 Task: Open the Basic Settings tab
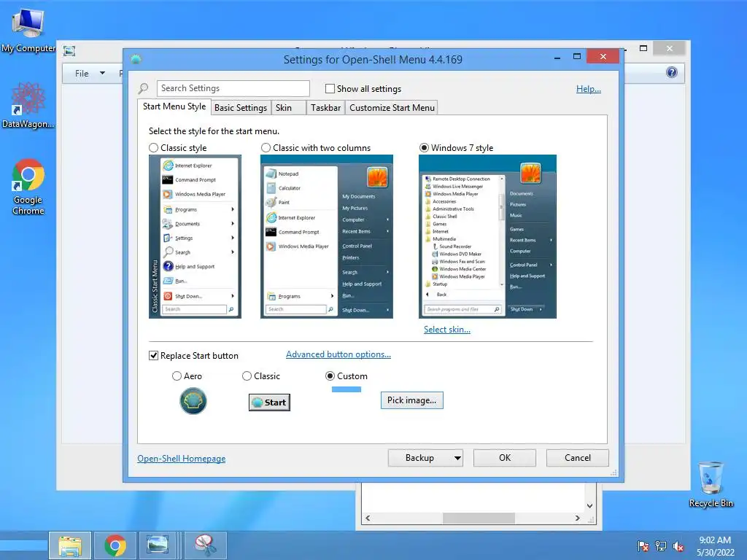241,108
